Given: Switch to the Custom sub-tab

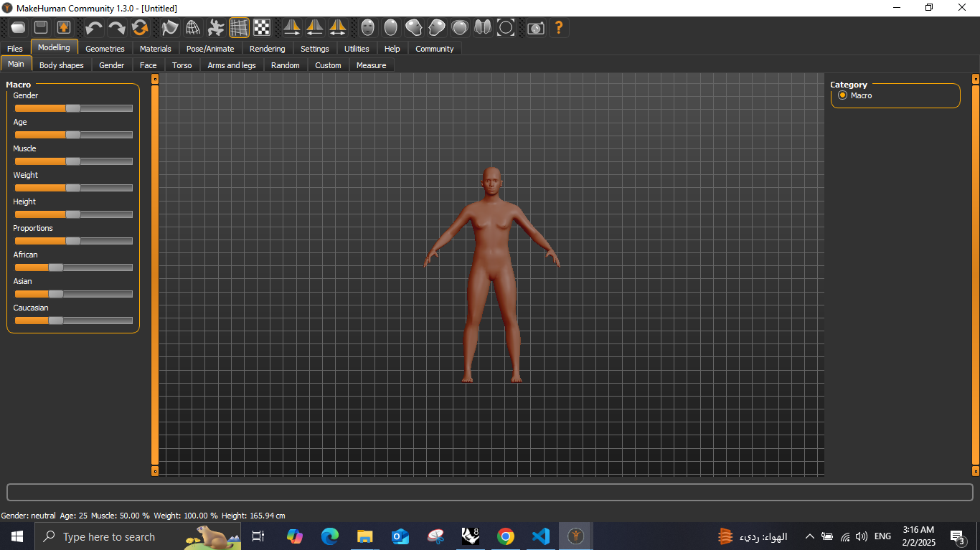Looking at the screenshot, I should tap(329, 65).
